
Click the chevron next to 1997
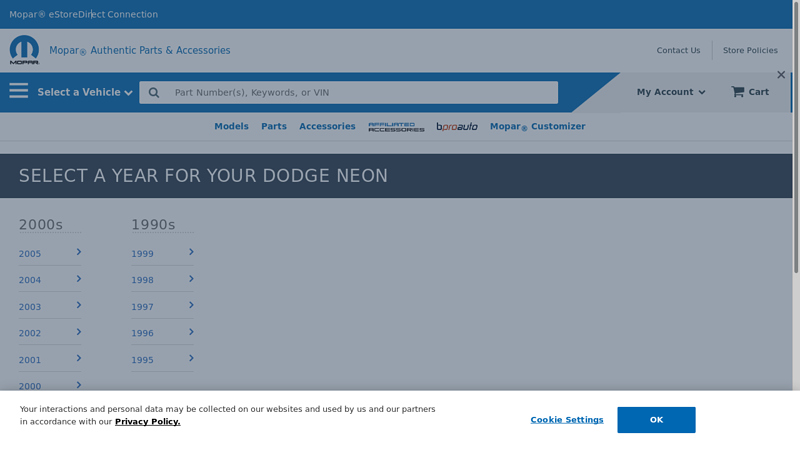(191, 305)
